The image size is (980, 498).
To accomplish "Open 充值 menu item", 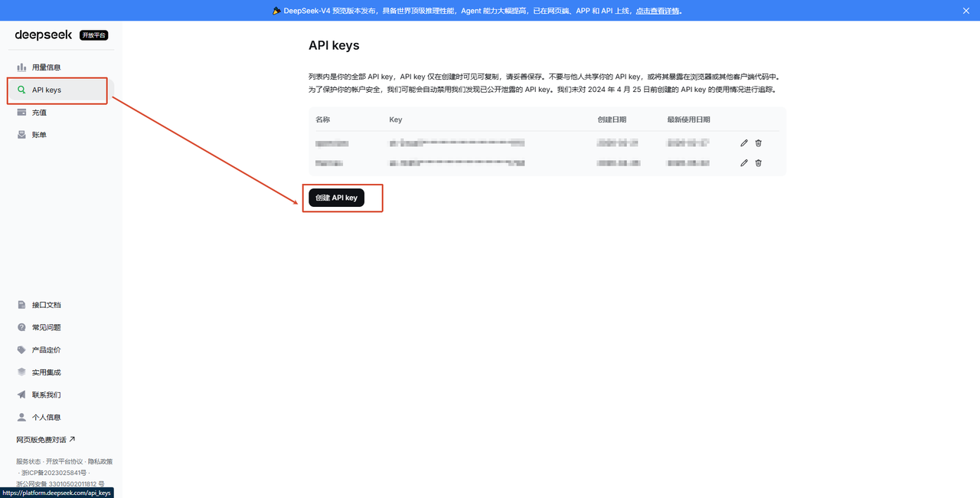I will tap(60, 113).
